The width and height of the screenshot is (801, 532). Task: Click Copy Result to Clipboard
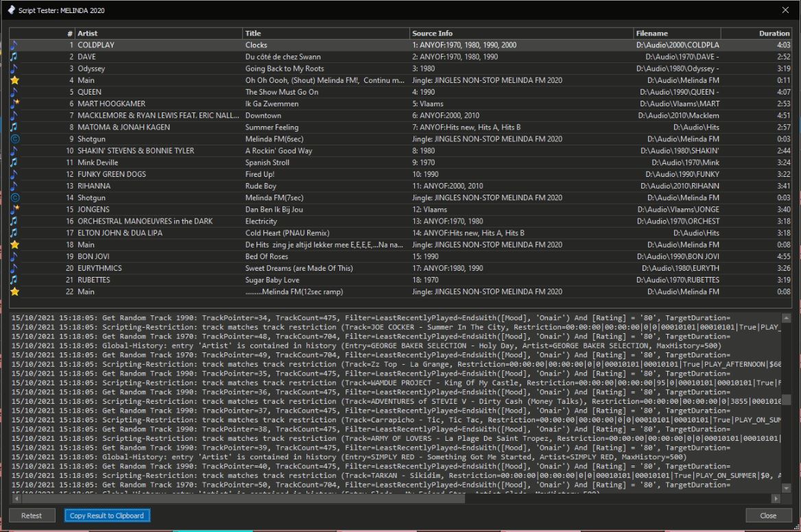tap(107, 516)
